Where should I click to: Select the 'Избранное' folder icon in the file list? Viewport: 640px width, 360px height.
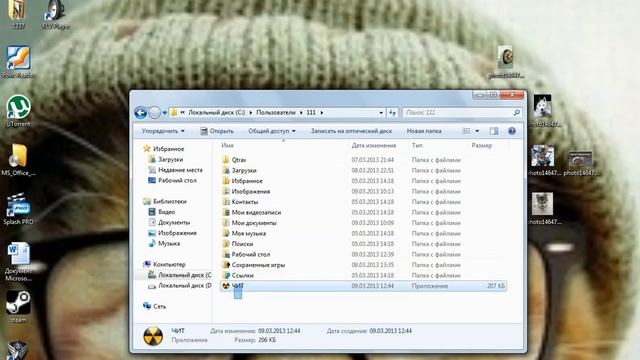(x=226, y=181)
